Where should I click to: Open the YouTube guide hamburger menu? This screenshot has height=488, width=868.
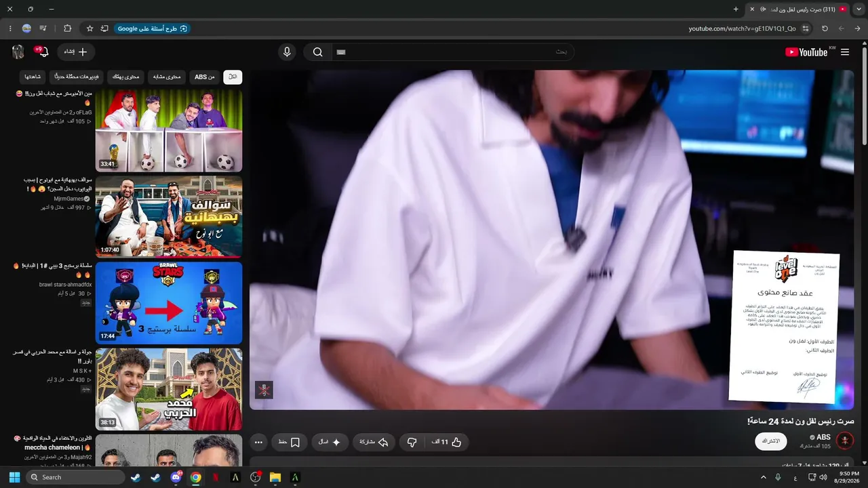coord(845,52)
